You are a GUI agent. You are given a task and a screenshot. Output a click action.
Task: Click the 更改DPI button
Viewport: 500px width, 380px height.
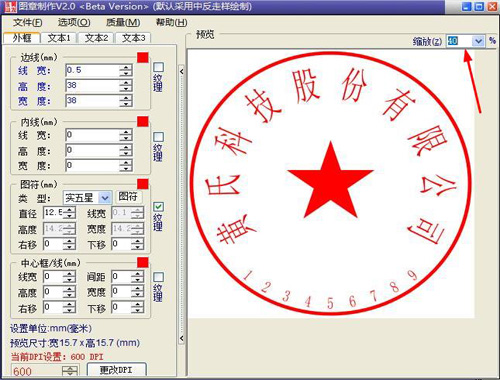[x=116, y=370]
